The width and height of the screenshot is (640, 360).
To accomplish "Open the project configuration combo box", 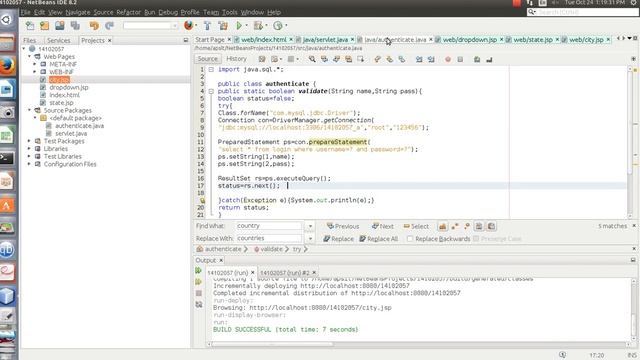I will point(150,26).
